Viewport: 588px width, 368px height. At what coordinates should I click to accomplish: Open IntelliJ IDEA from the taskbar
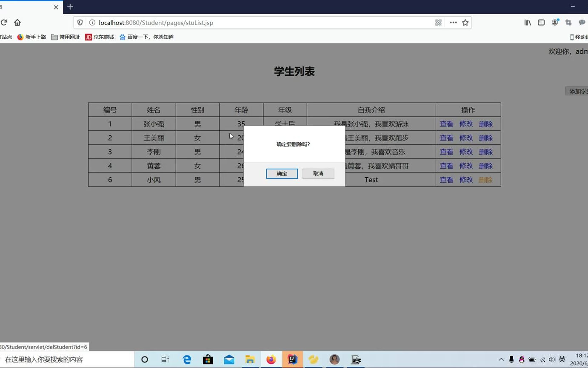[292, 359]
